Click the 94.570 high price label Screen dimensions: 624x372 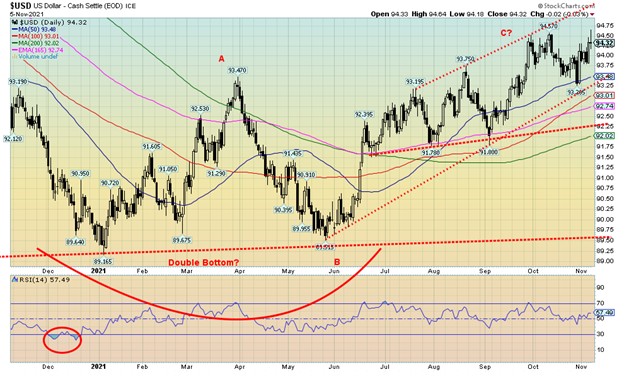click(549, 26)
